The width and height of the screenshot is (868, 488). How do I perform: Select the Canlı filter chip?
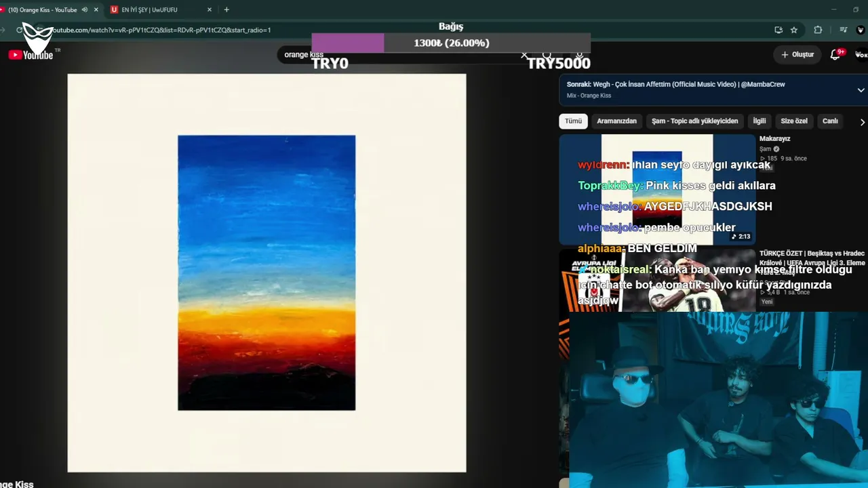[x=830, y=121]
